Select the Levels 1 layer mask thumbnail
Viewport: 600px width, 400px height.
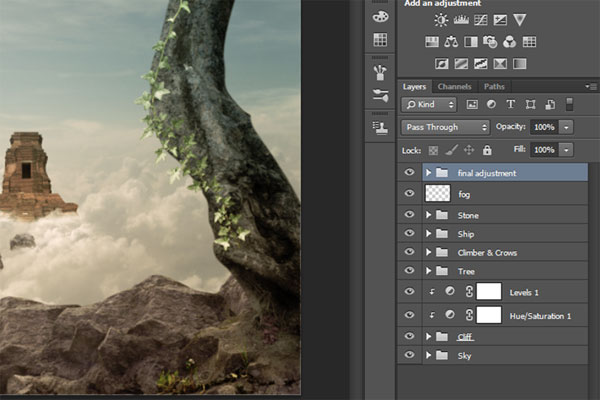click(x=487, y=291)
